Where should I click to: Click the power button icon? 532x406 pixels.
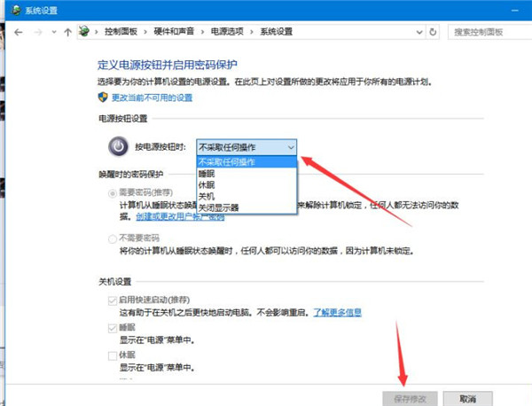click(x=117, y=146)
